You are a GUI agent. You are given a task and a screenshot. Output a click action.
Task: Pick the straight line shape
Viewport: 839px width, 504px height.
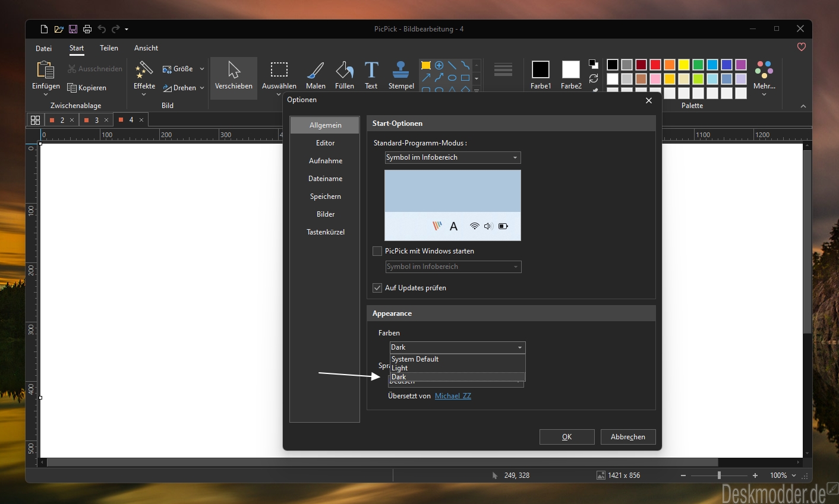coord(452,65)
